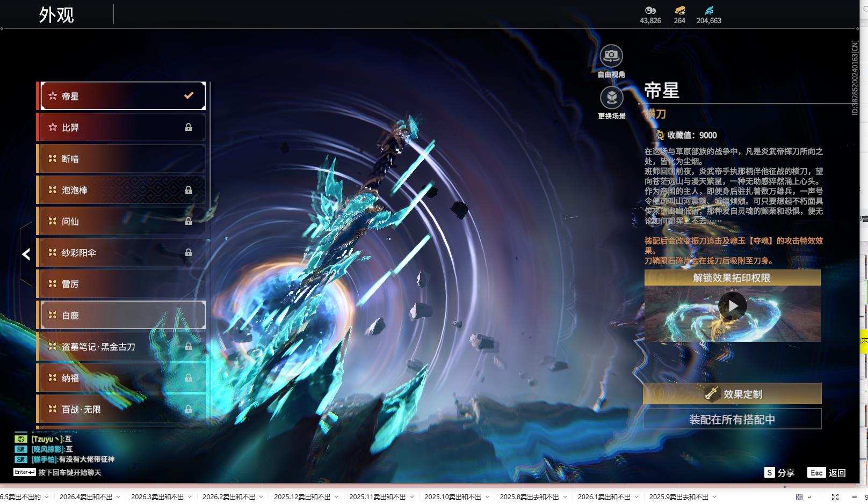Select the 白鹿 skin in the list
This screenshot has width=868, height=504.
tap(123, 315)
